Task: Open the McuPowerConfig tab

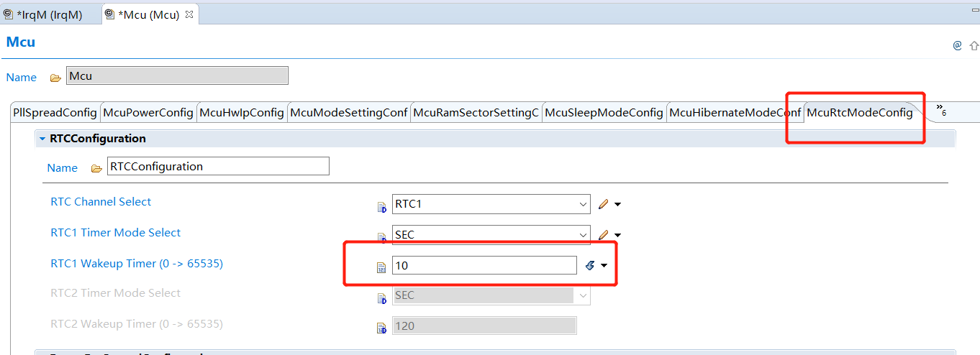Action: 148,113
